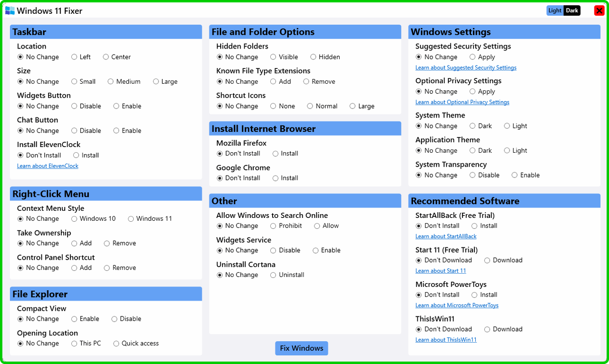Screen dimensions: 609x364
Task: Select Download for Start 11
Action: [503, 261]
